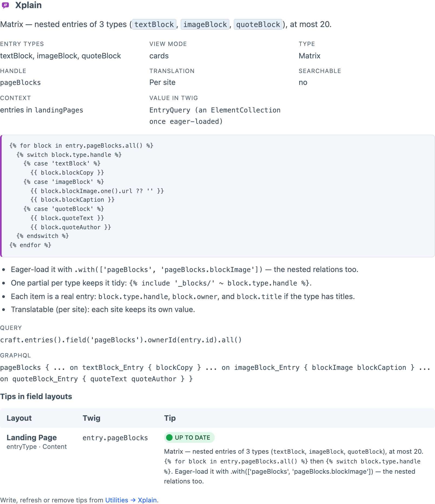Image resolution: width=435 pixels, height=504 pixels.
Task: Click the quoteBlock code tag
Action: pyautogui.click(x=258, y=25)
